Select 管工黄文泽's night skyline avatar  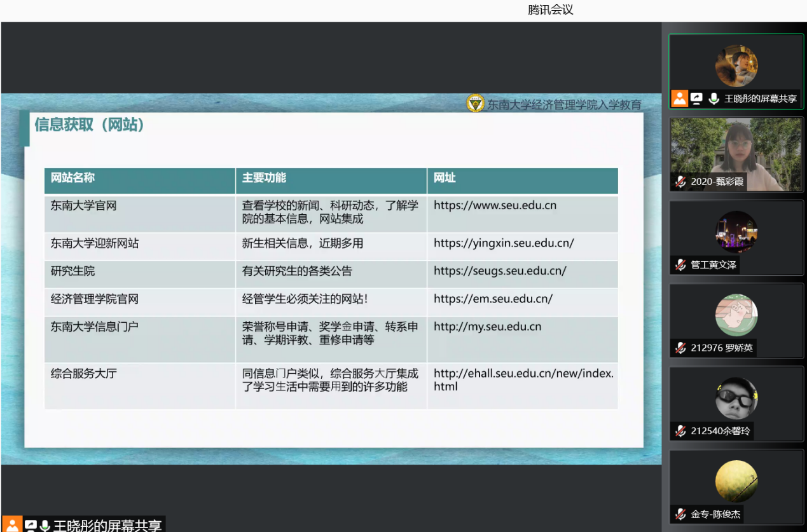[736, 232]
